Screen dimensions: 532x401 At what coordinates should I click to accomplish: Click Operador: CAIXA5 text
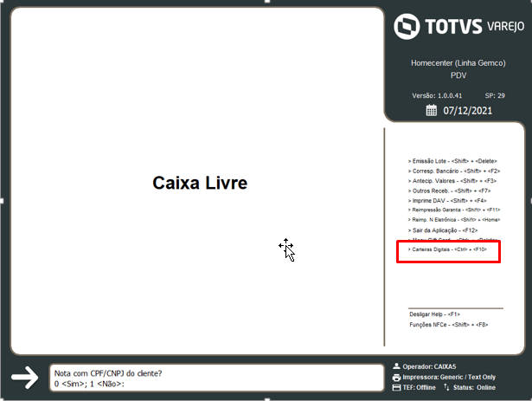point(429,366)
